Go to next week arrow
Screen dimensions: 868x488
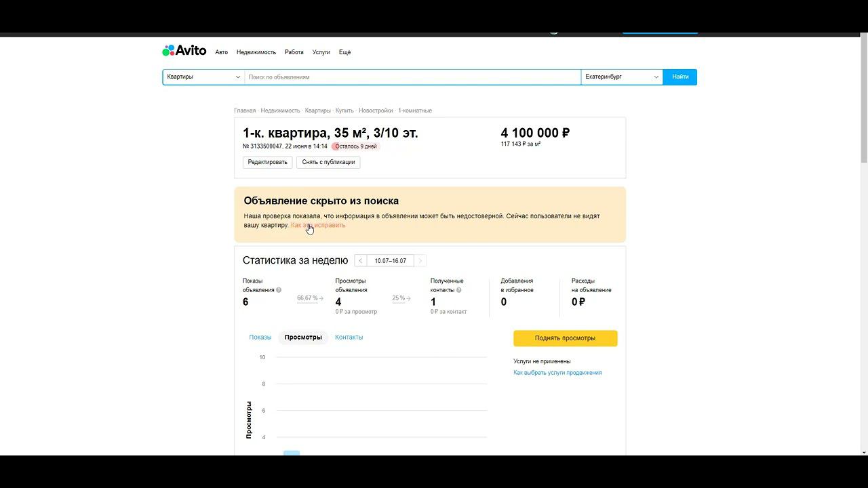click(x=420, y=261)
